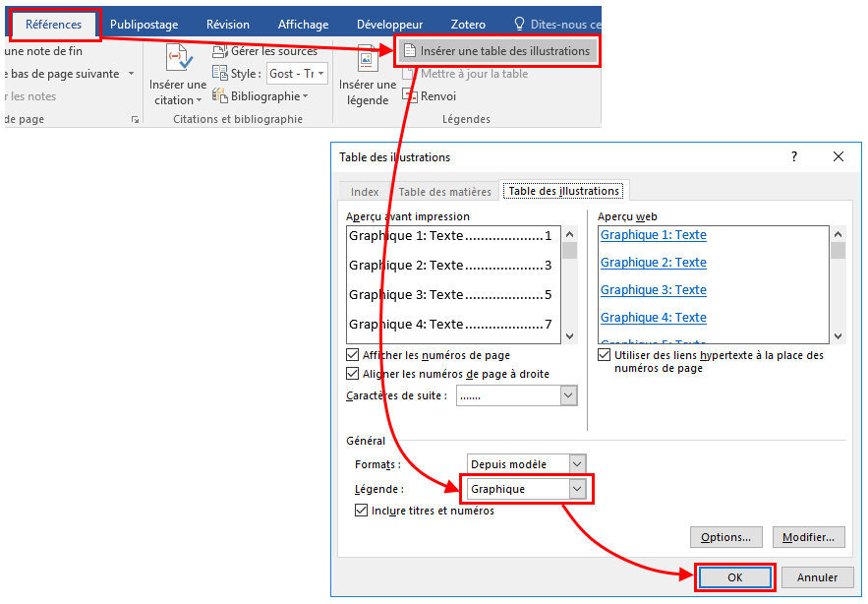
Task: Toggle Afficher les numéros de page
Action: [x=353, y=355]
